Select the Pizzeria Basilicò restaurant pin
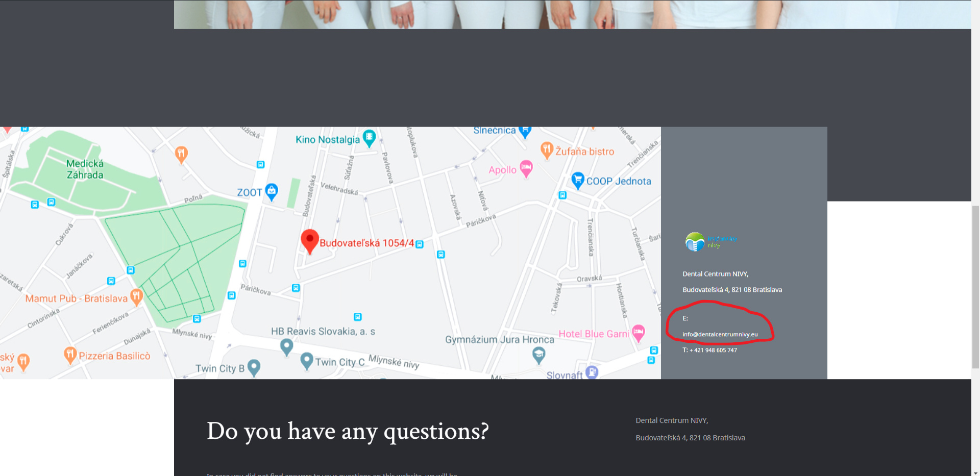The height and width of the screenshot is (476, 980). 70,355
